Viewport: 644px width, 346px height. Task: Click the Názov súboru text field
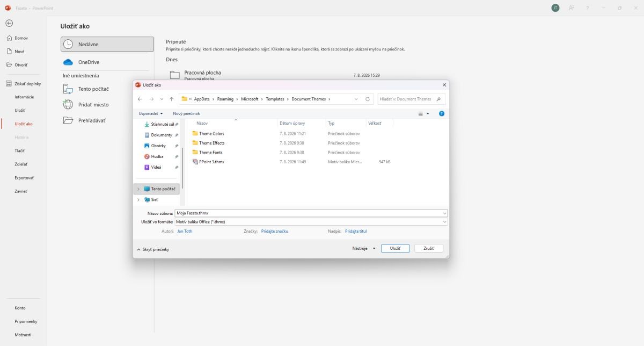click(311, 213)
